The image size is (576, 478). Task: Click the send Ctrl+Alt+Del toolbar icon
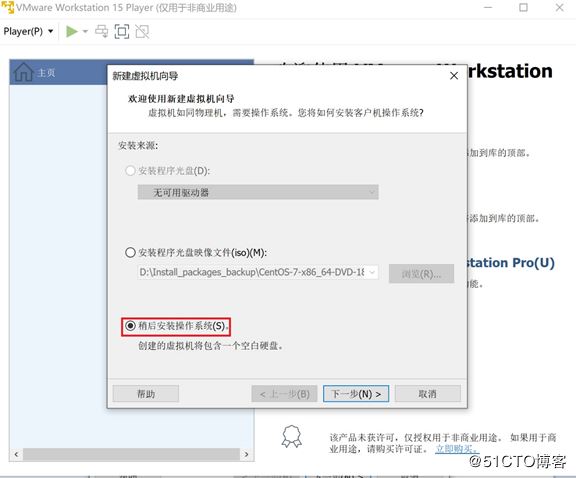tap(101, 32)
